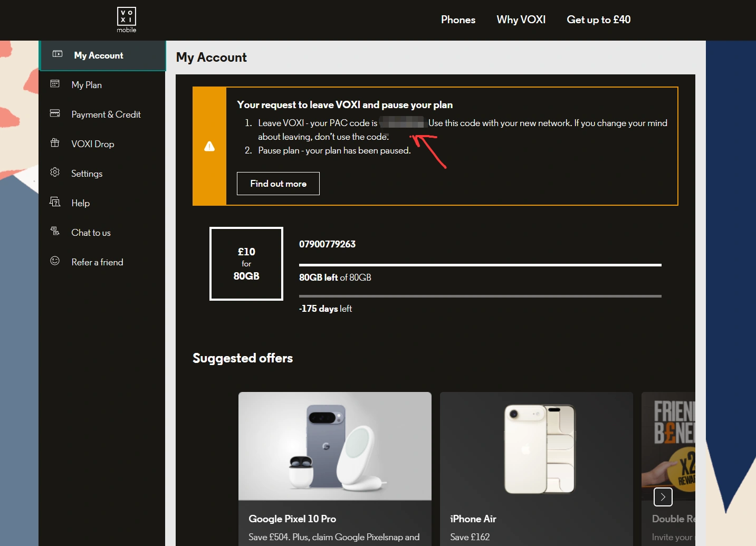The width and height of the screenshot is (756, 546).
Task: Open the My Plan sidebar link
Action: [x=87, y=85]
